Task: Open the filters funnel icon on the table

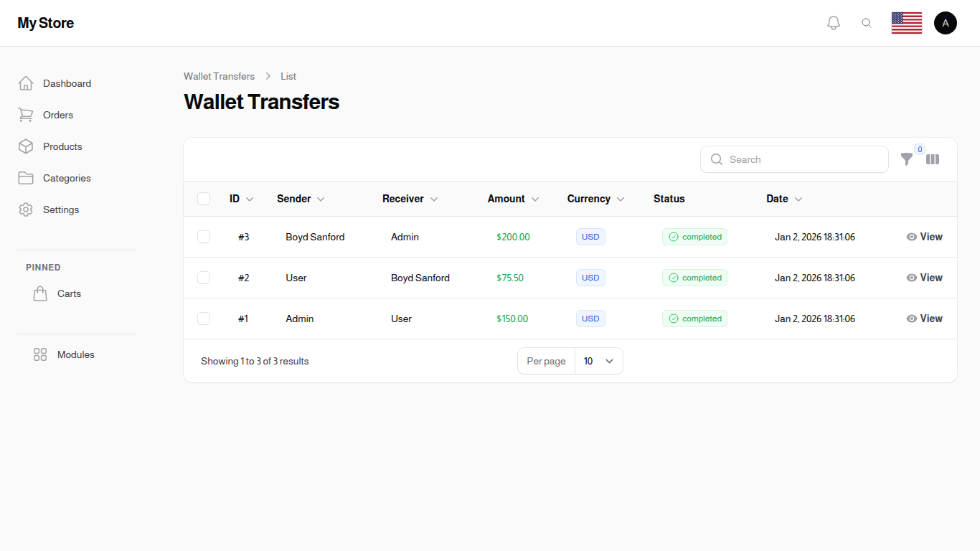Action: [x=907, y=159]
